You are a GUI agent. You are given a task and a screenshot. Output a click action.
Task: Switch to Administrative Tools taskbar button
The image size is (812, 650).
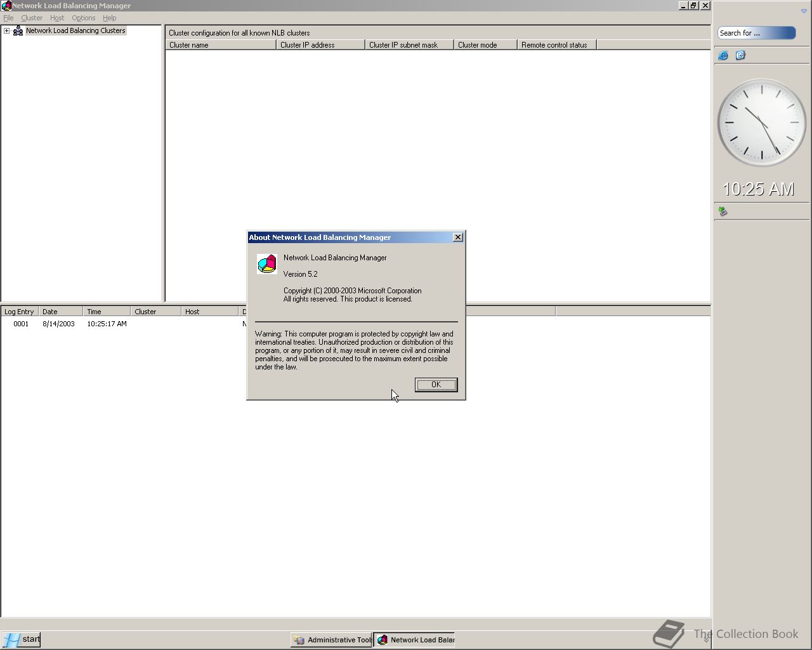(331, 640)
